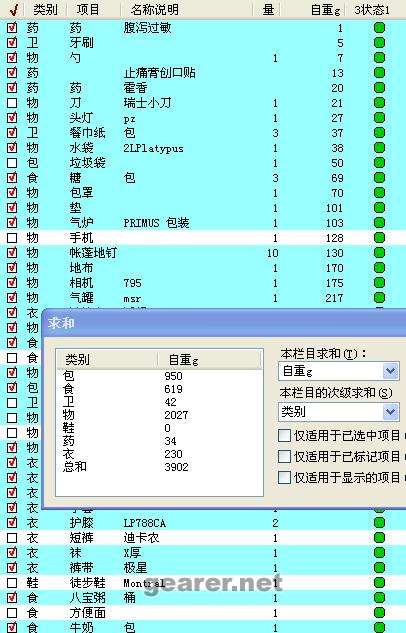Screen dimensions: 406x633
Task: Select the 相机 795 row
Action: 203,283
